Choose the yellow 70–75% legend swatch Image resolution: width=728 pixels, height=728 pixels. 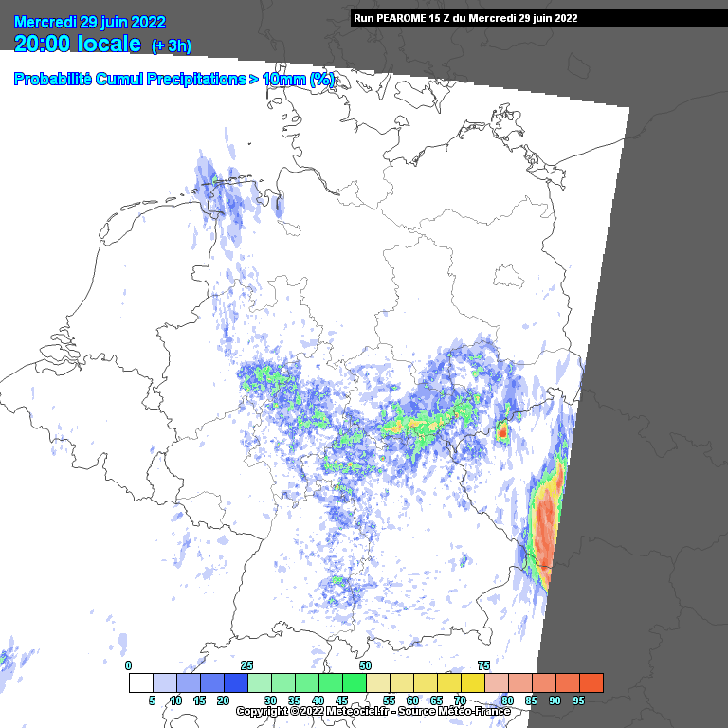472,682
